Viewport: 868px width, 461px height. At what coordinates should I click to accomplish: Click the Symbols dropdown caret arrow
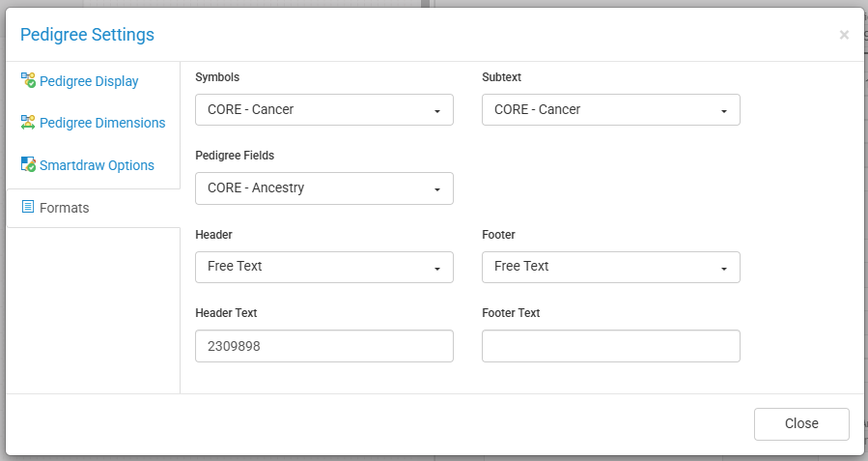point(436,111)
